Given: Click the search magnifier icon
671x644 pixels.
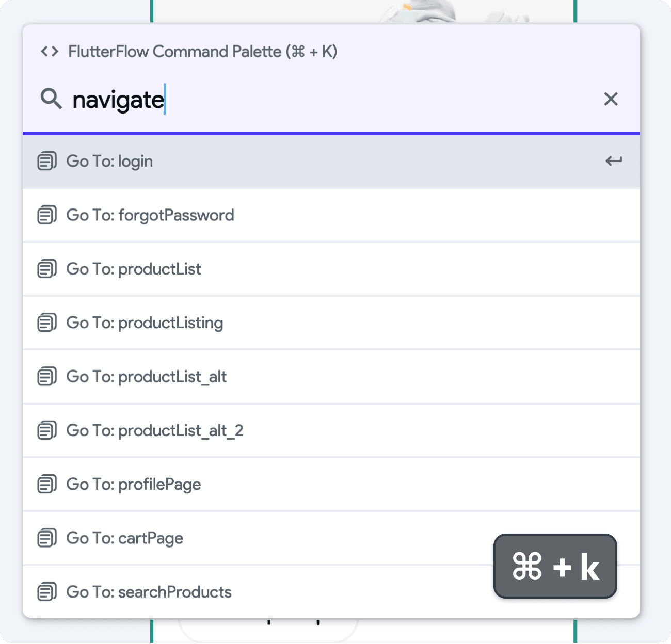Looking at the screenshot, I should pyautogui.click(x=51, y=98).
